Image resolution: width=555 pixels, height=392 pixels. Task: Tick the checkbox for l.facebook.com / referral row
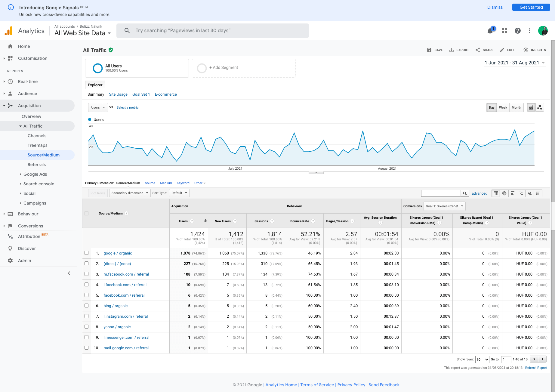[87, 285]
